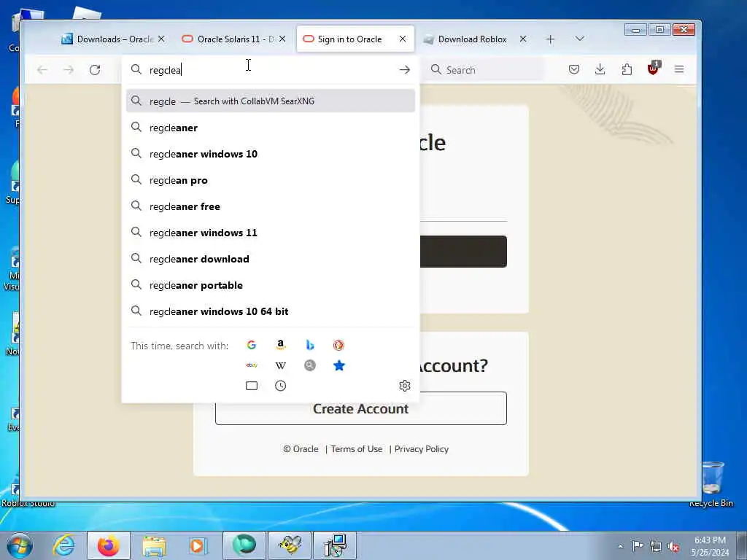Switch to Download Roblox tab
Screen dimensions: 747x560
coord(472,39)
